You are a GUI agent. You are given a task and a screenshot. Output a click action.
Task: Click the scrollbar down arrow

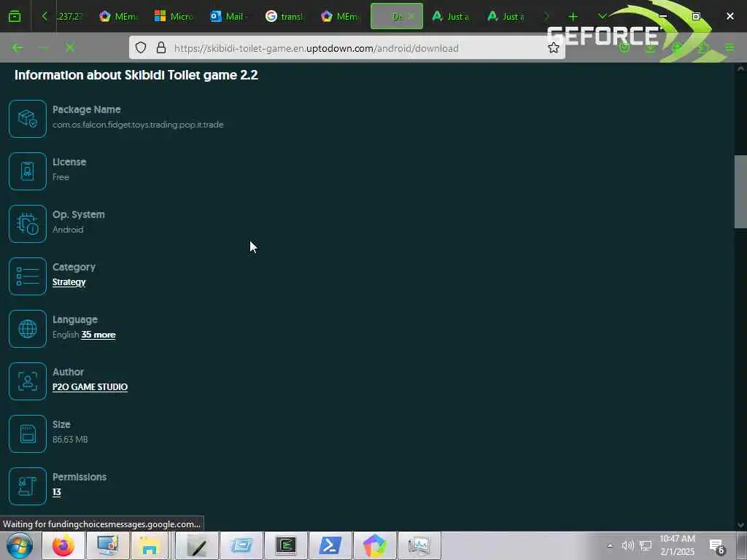coord(740,525)
